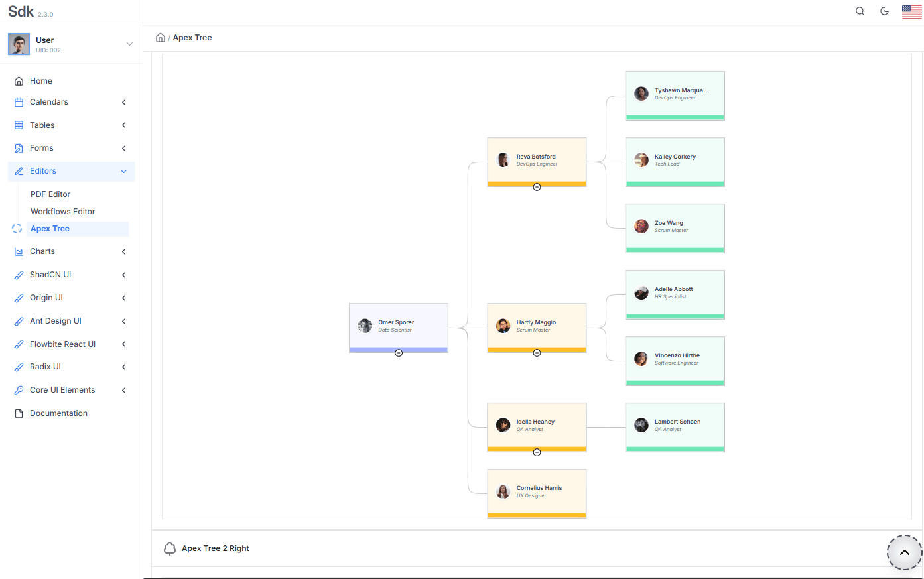Toggle dark mode with the moon icon

point(884,11)
